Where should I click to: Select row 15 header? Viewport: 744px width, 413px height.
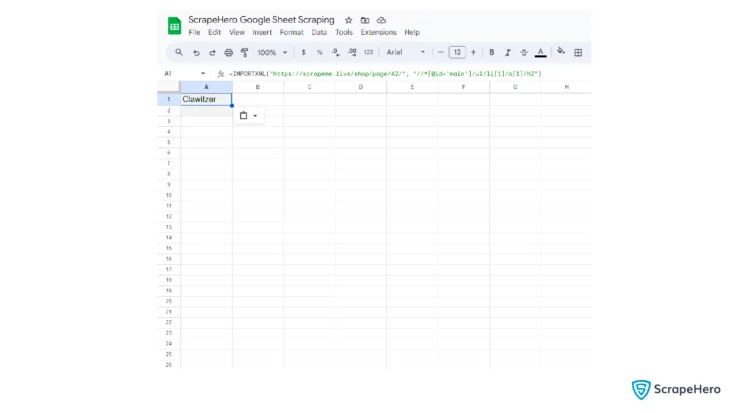click(168, 248)
